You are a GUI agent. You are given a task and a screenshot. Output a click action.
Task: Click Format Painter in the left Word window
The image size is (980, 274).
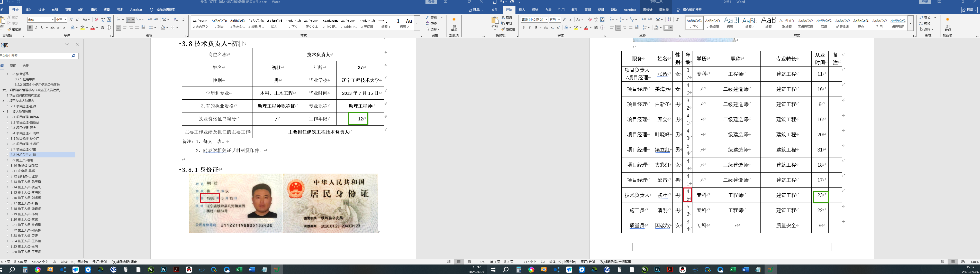pos(14,29)
